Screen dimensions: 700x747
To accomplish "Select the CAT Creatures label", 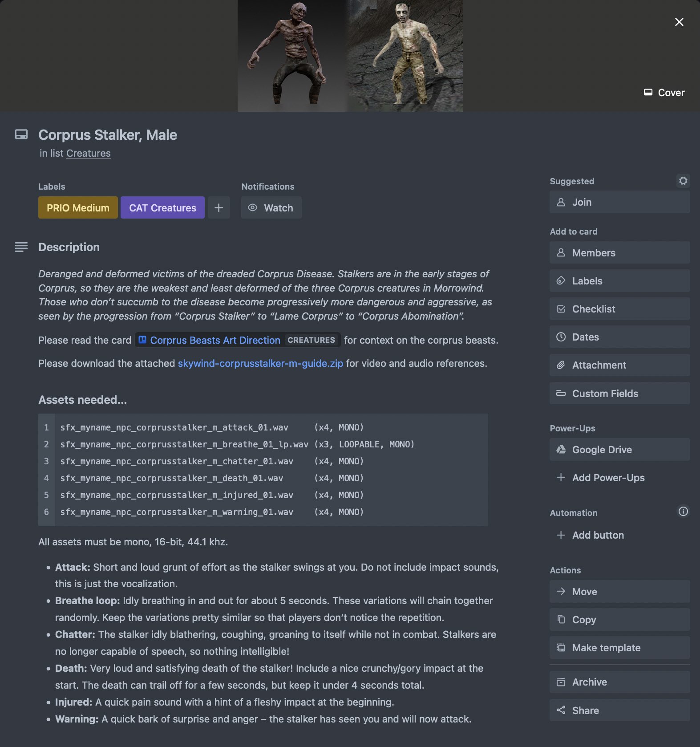I will 162,208.
